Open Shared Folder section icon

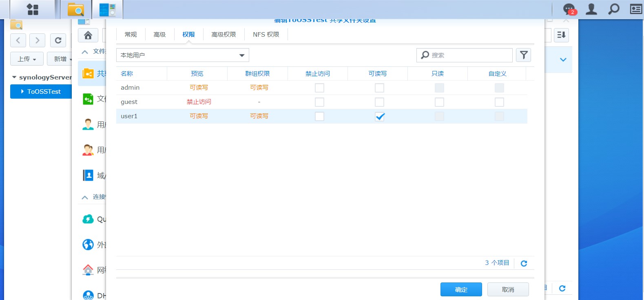click(88, 73)
